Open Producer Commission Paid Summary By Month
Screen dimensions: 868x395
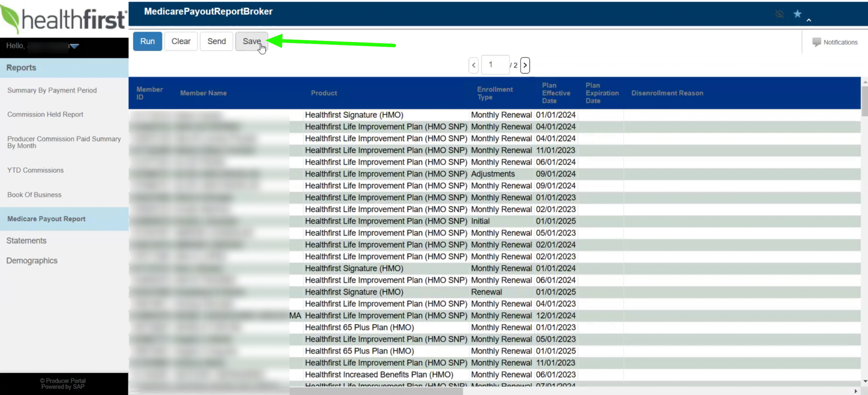[64, 142]
